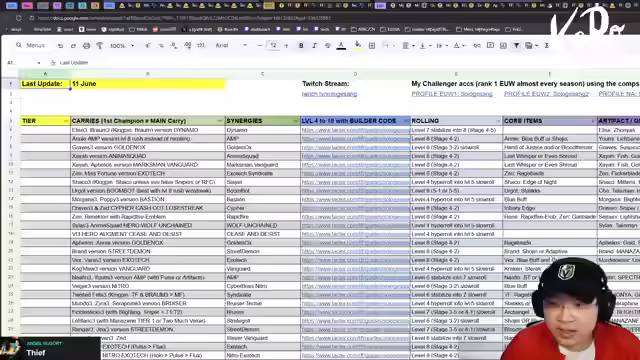Viewport: 640px width, 360px height.
Task: Select the 'Level 7 stabilize into 8' rolling cell
Action: pyautogui.click(x=456, y=130)
